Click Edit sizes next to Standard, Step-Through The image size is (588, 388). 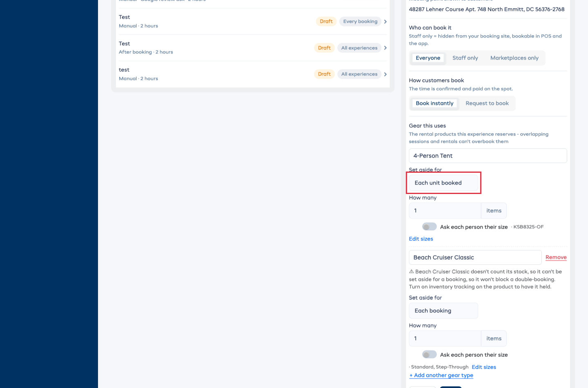[x=484, y=367]
